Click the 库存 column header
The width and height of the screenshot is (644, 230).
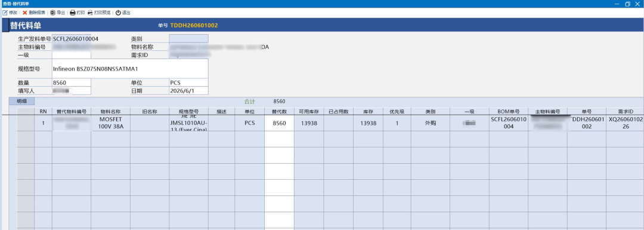point(368,112)
